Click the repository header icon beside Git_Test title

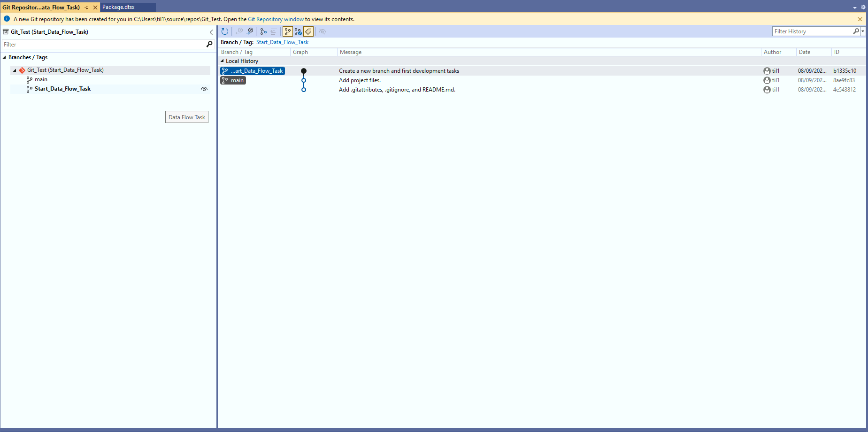point(6,32)
